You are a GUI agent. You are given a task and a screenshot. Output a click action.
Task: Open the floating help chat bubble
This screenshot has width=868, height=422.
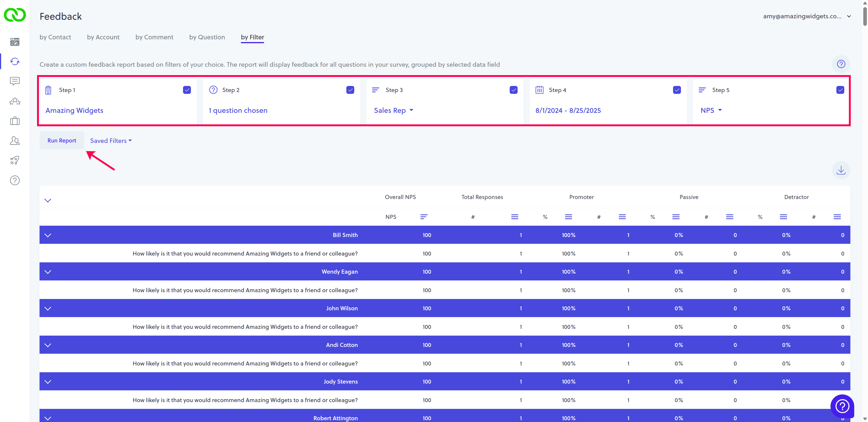[x=842, y=406]
